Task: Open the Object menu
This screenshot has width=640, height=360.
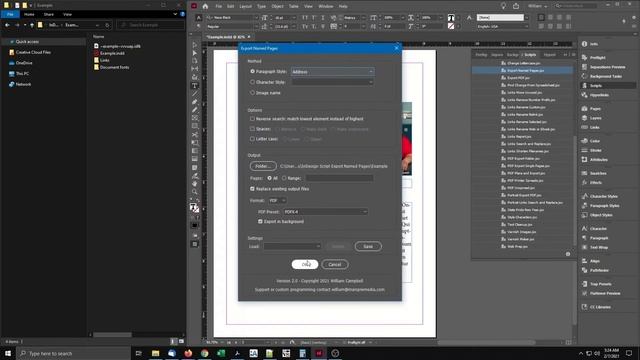Action: [277, 6]
